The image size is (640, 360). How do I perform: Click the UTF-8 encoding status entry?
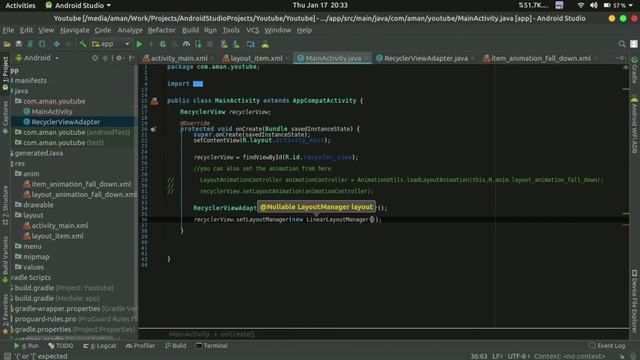[x=519, y=356]
